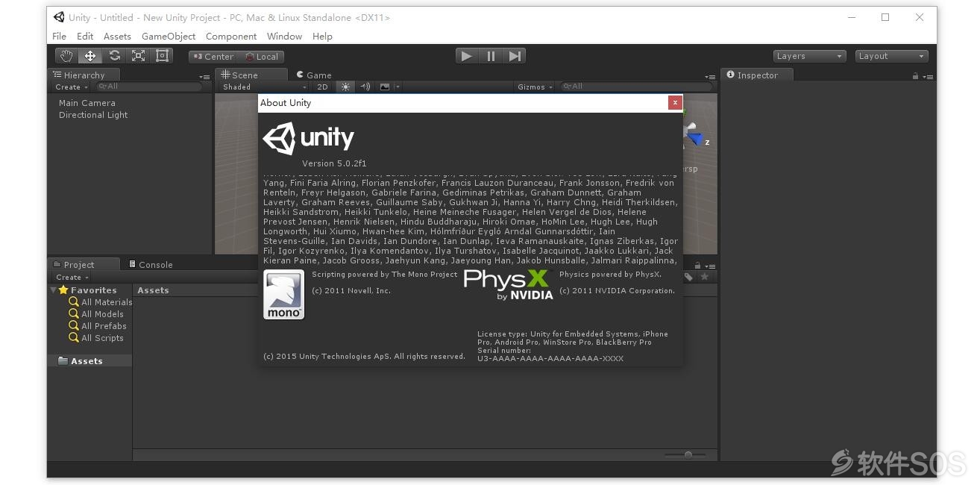980x485 pixels.
Task: Open the Gizmos dropdown
Action: tap(535, 87)
